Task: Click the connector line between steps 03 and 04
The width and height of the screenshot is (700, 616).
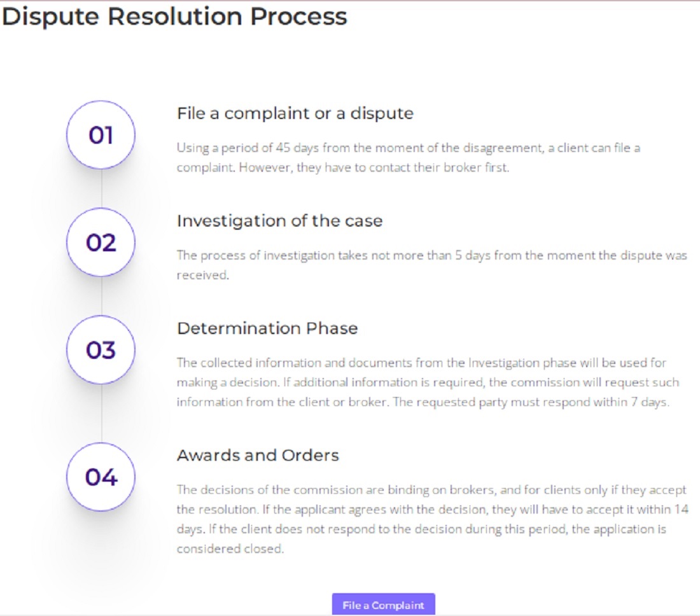Action: click(x=101, y=414)
